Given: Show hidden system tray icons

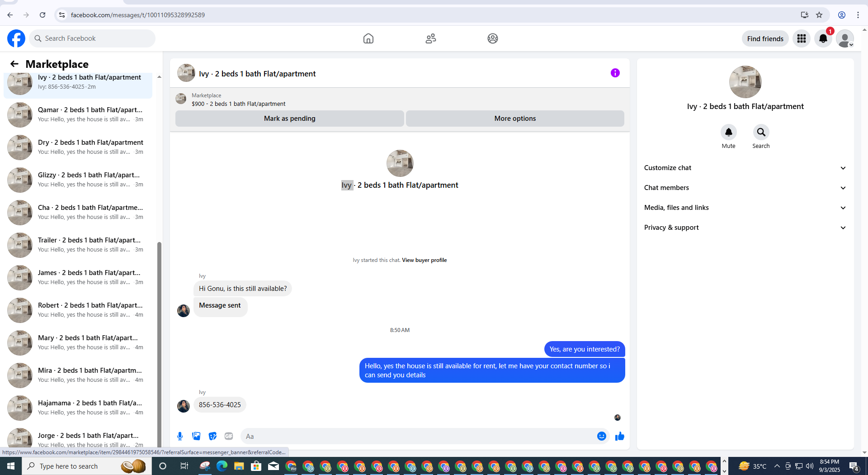Looking at the screenshot, I should click(x=777, y=466).
